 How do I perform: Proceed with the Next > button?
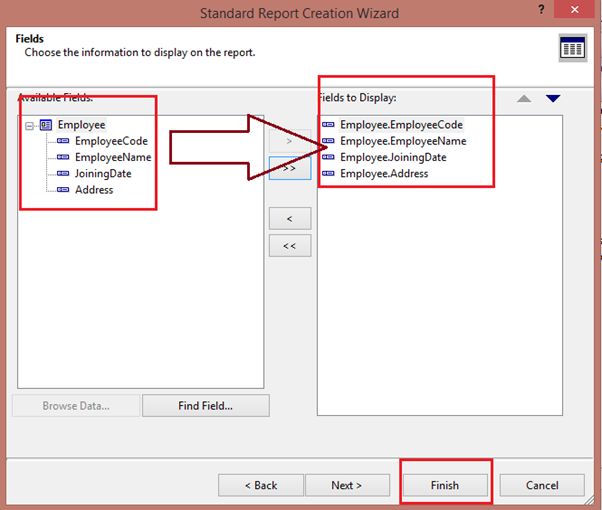coord(347,485)
